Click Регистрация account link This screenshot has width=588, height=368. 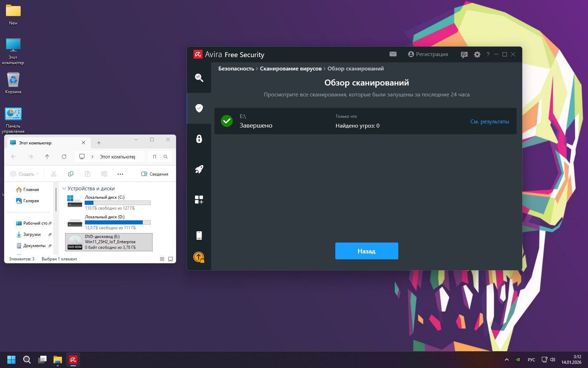[428, 54]
